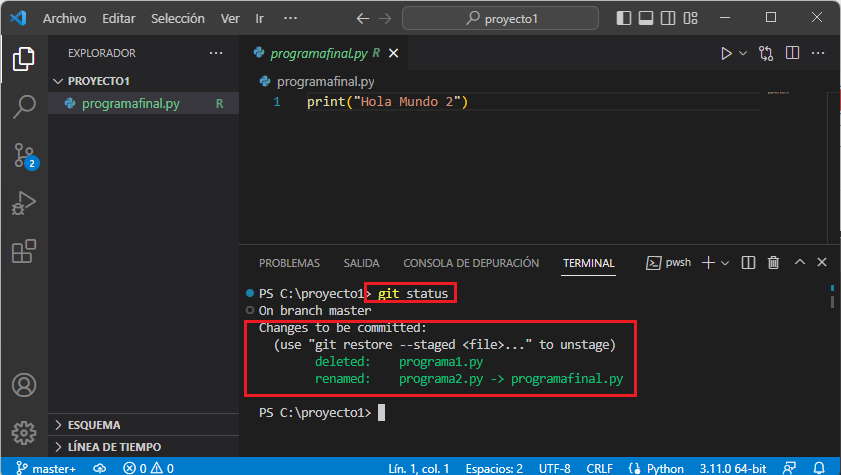Open notifications bell in status bar
Image resolution: width=841 pixels, height=475 pixels.
pyautogui.click(x=819, y=468)
